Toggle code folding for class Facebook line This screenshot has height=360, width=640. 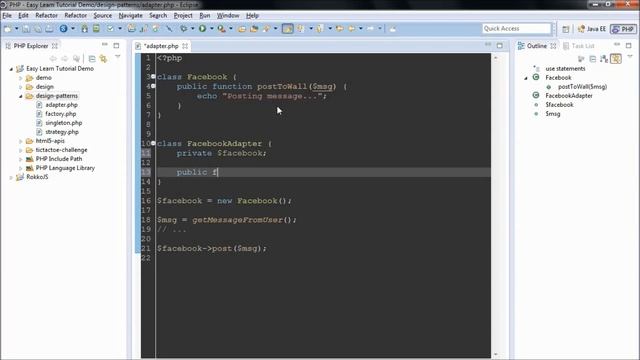153,76
